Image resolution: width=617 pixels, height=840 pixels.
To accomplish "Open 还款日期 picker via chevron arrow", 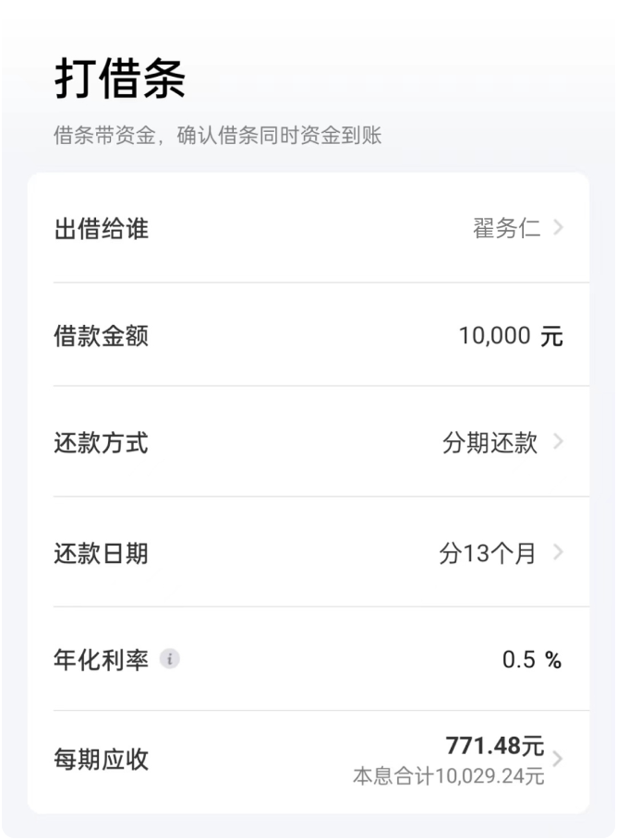I will (558, 552).
